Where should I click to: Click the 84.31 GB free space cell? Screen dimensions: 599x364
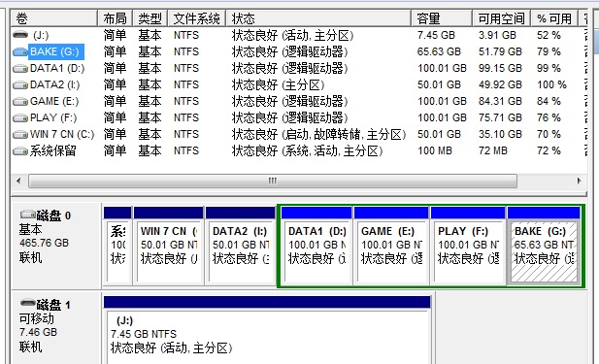click(500, 101)
